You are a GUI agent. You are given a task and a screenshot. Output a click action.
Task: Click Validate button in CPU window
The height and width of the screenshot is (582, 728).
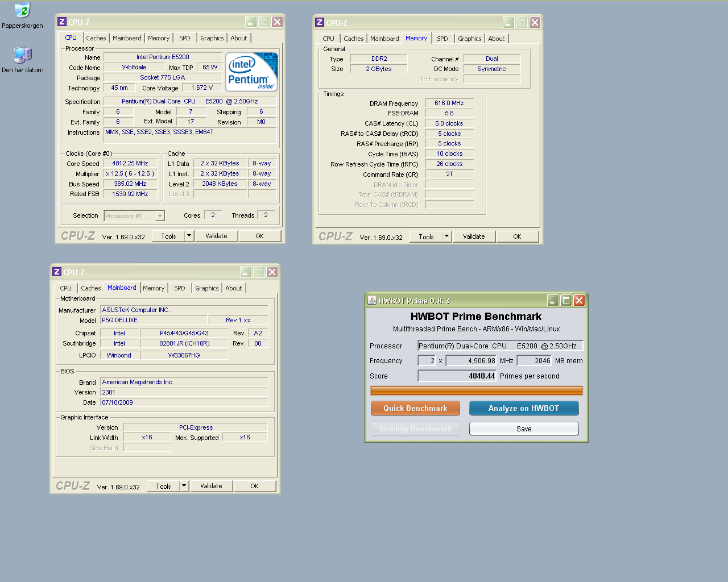[x=216, y=236]
